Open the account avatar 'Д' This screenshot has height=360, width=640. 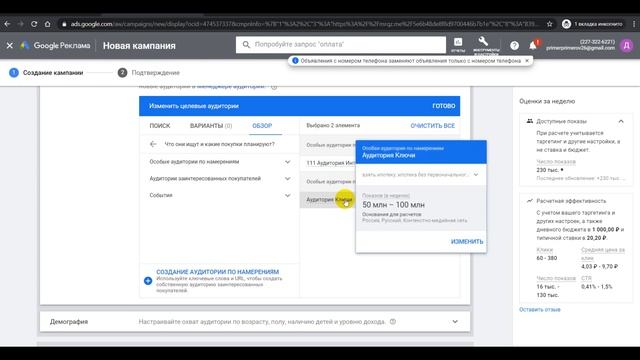pyautogui.click(x=627, y=45)
